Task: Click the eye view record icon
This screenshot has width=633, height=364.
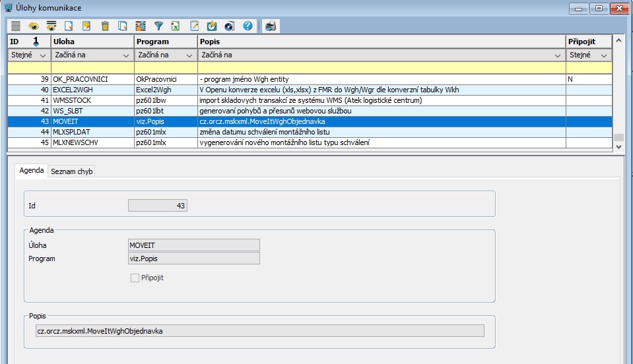Action: coord(34,26)
